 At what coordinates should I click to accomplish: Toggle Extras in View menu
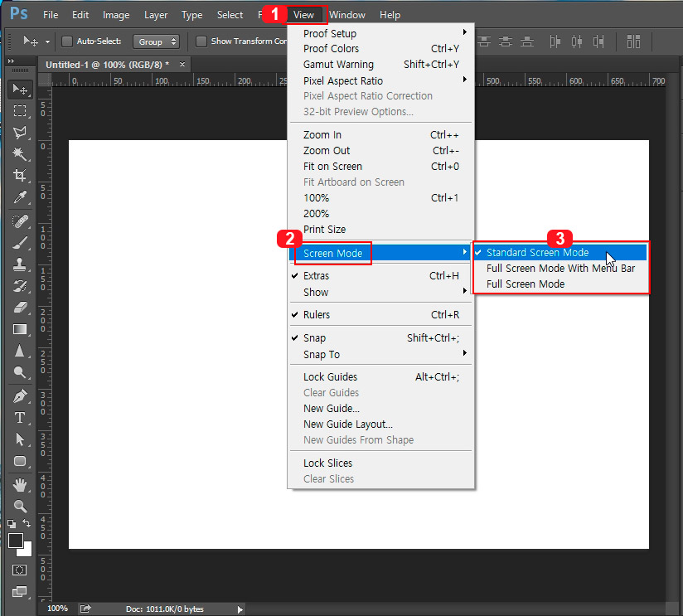pyautogui.click(x=380, y=276)
